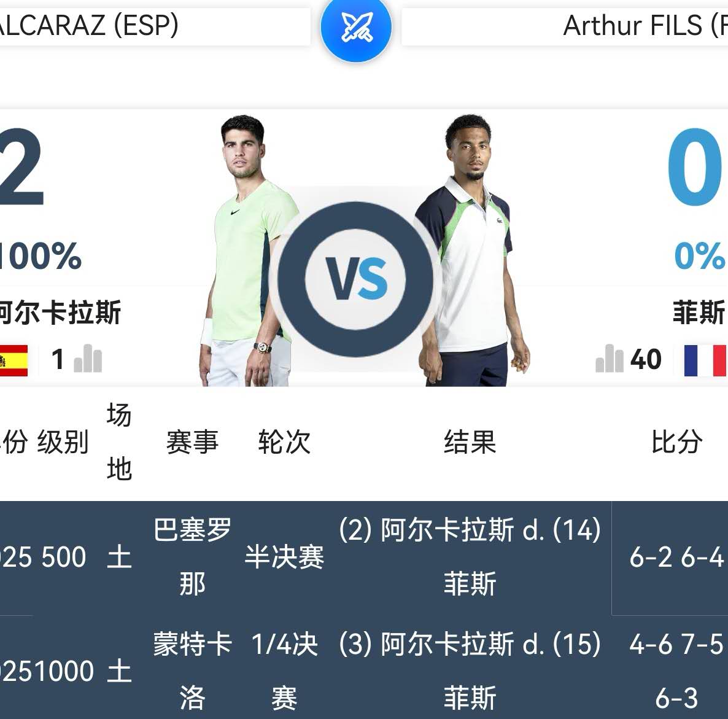This screenshot has width=728, height=719.
Task: Open Arthur Fils's player photo
Action: point(471,252)
